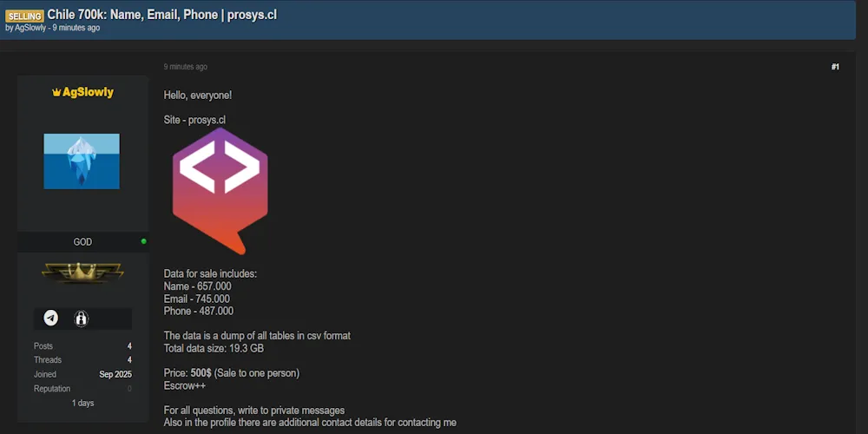The height and width of the screenshot is (434, 868).
Task: Open the Telegram contact icon in profile
Action: coord(51,319)
